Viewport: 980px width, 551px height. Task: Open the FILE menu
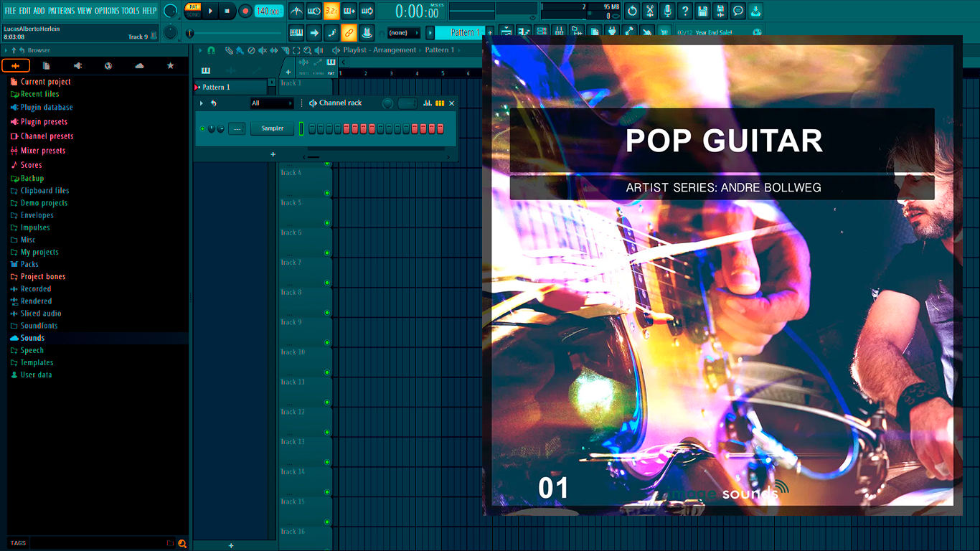(x=10, y=11)
